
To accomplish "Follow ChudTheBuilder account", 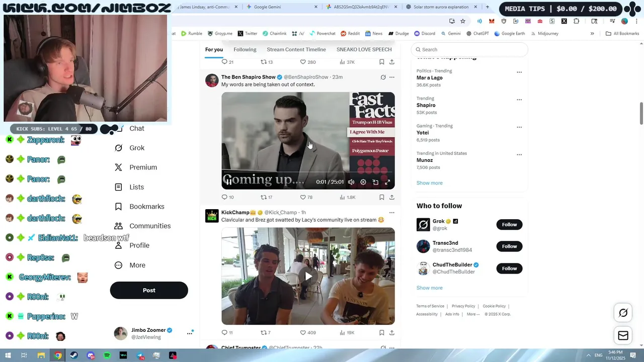I will tap(509, 268).
